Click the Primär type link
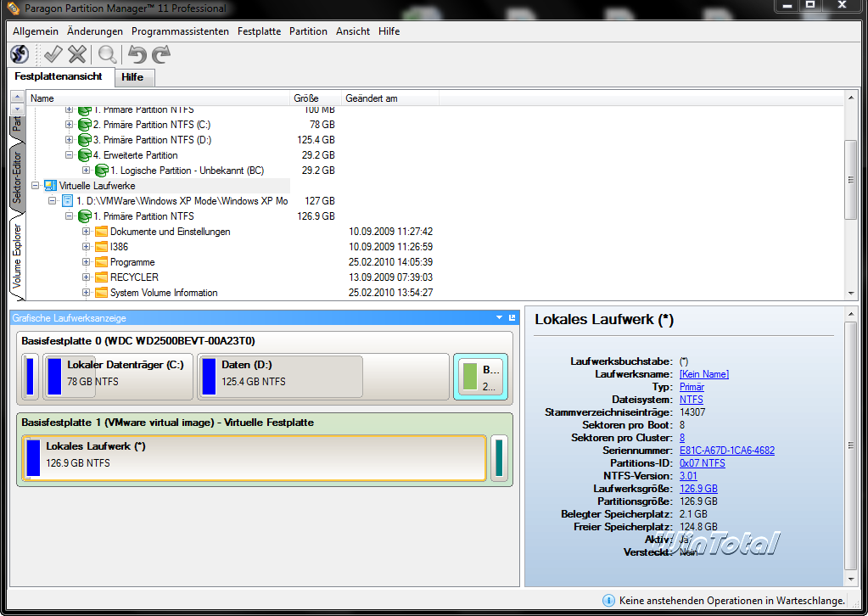 point(692,387)
